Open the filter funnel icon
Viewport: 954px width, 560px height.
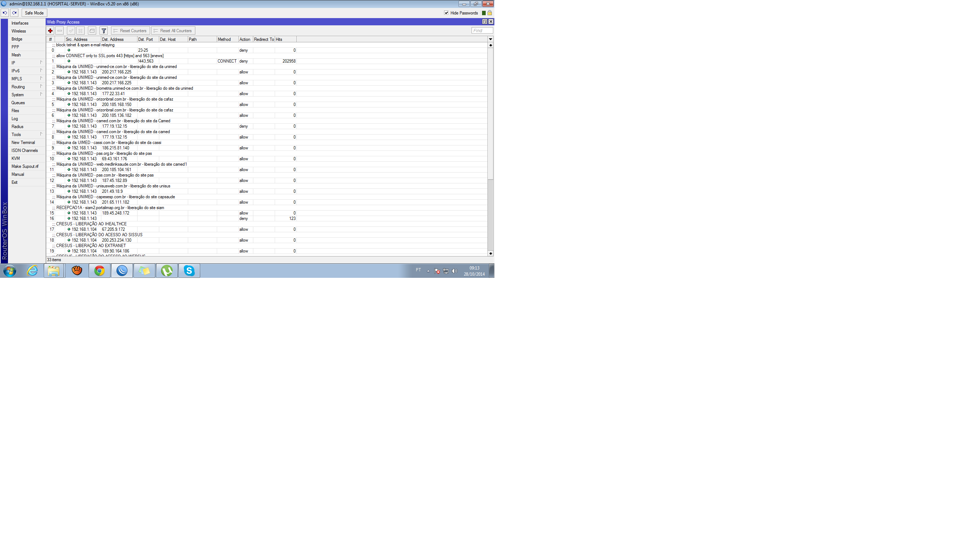[104, 31]
